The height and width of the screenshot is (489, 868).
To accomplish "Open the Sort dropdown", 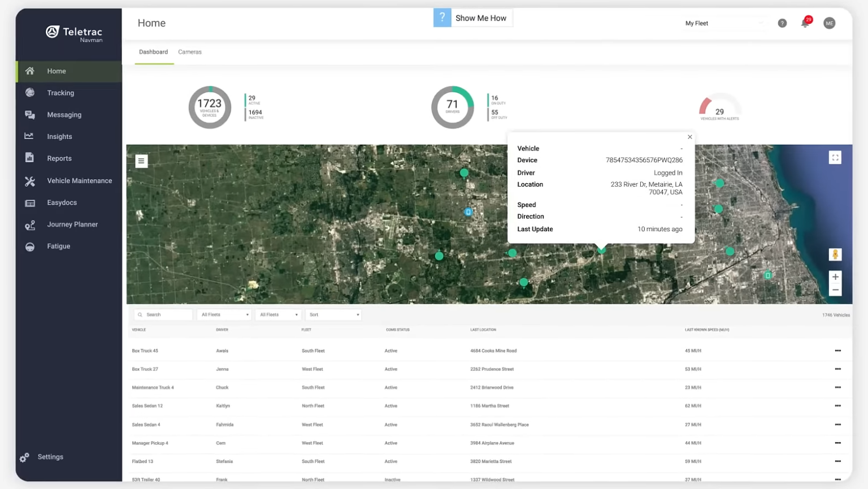I will click(333, 315).
